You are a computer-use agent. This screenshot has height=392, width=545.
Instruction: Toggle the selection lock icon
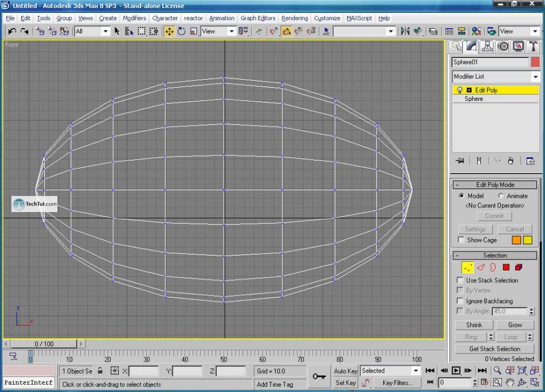100,371
